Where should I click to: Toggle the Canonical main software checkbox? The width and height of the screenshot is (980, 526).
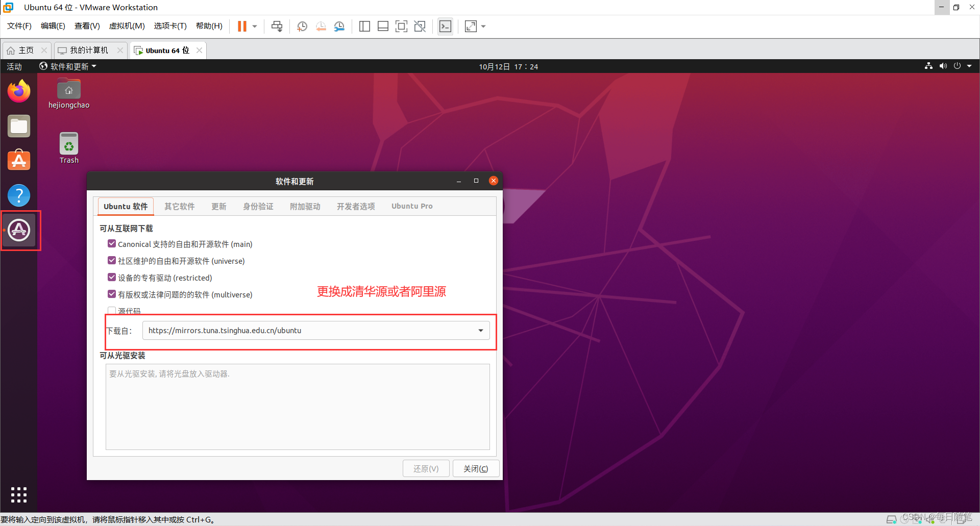pos(112,244)
